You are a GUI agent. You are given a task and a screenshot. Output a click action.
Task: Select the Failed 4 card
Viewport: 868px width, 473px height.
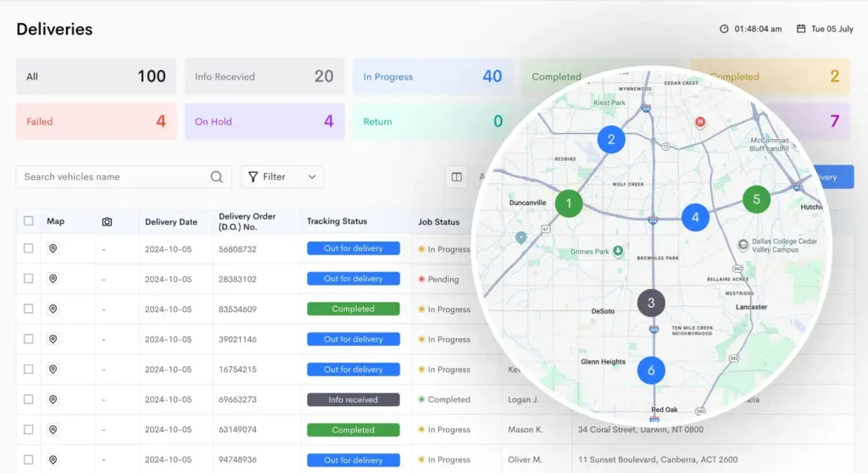pos(96,121)
